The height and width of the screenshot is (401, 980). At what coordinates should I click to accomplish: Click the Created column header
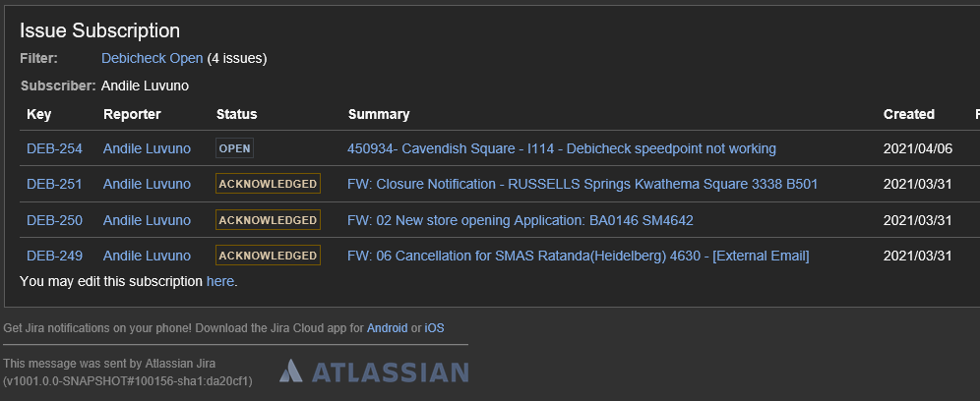point(909,114)
